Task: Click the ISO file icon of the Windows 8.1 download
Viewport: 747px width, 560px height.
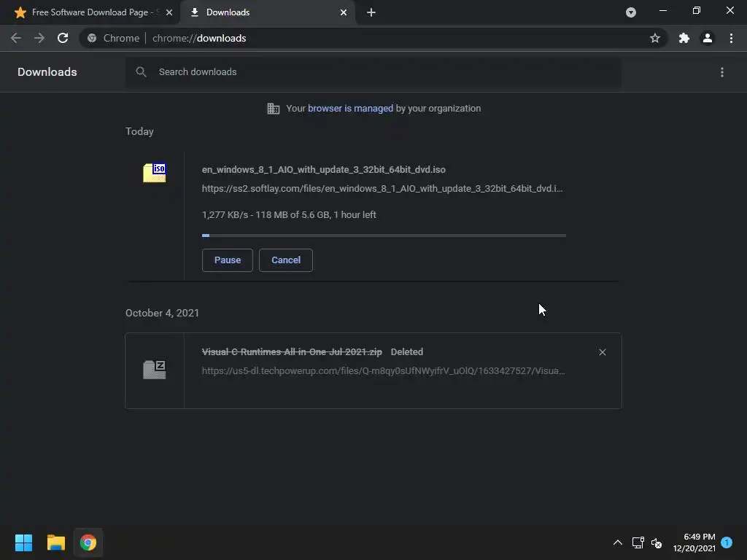Action: (x=155, y=172)
